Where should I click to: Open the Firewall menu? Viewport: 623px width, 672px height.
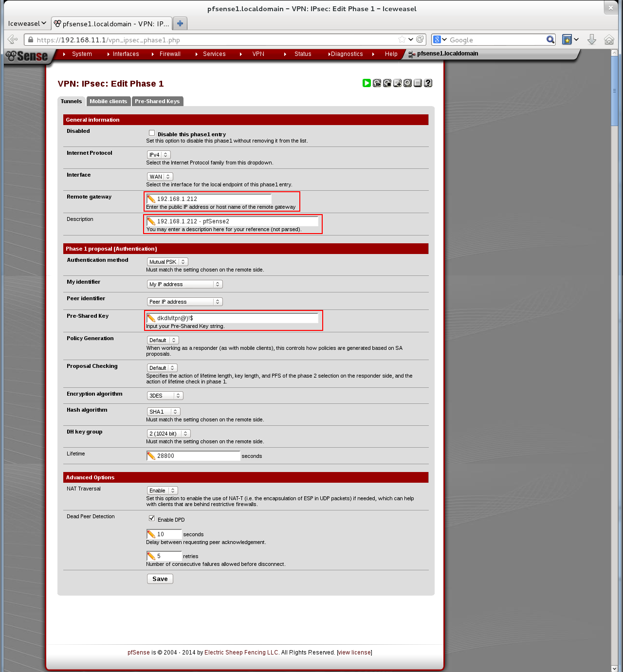click(x=170, y=54)
